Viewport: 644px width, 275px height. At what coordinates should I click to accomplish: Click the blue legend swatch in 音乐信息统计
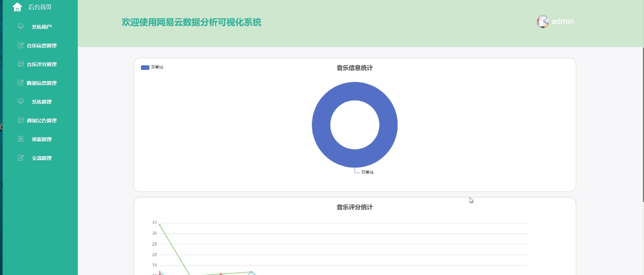tap(145, 68)
